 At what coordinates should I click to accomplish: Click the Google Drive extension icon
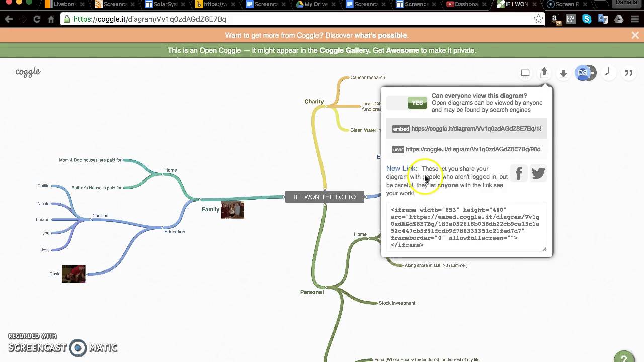619,19
